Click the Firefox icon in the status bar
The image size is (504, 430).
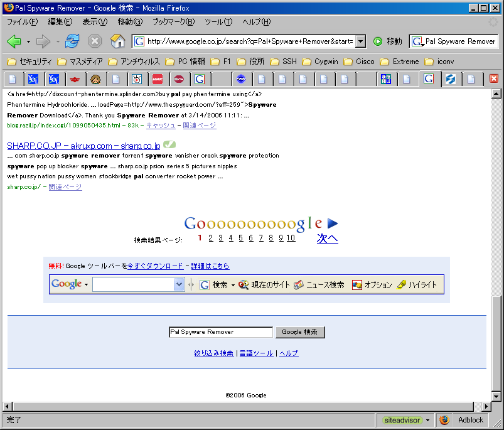click(444, 420)
